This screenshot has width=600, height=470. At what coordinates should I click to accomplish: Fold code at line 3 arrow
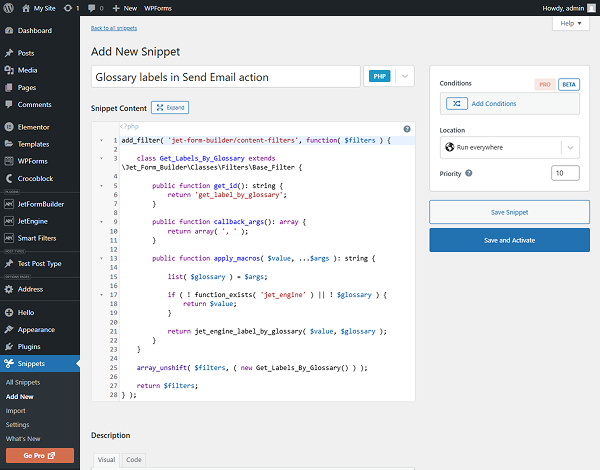[x=101, y=158]
